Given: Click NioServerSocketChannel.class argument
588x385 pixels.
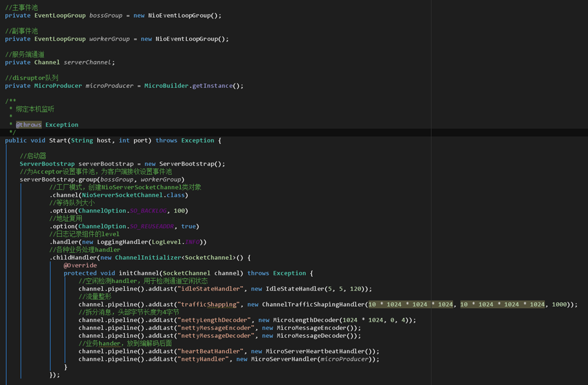Looking at the screenshot, I should (133, 195).
